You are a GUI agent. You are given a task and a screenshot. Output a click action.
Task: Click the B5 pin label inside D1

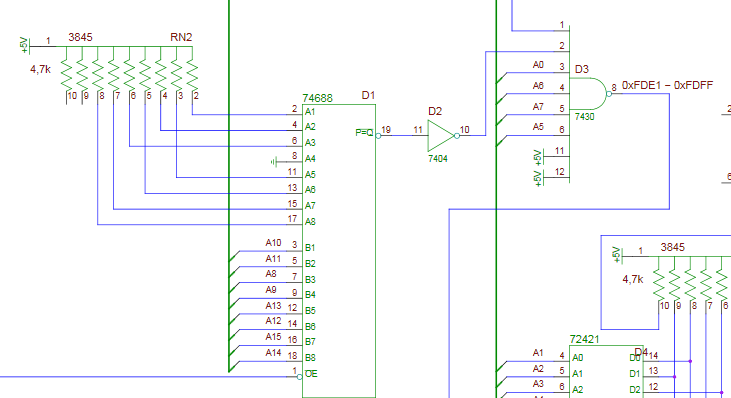tap(310, 310)
